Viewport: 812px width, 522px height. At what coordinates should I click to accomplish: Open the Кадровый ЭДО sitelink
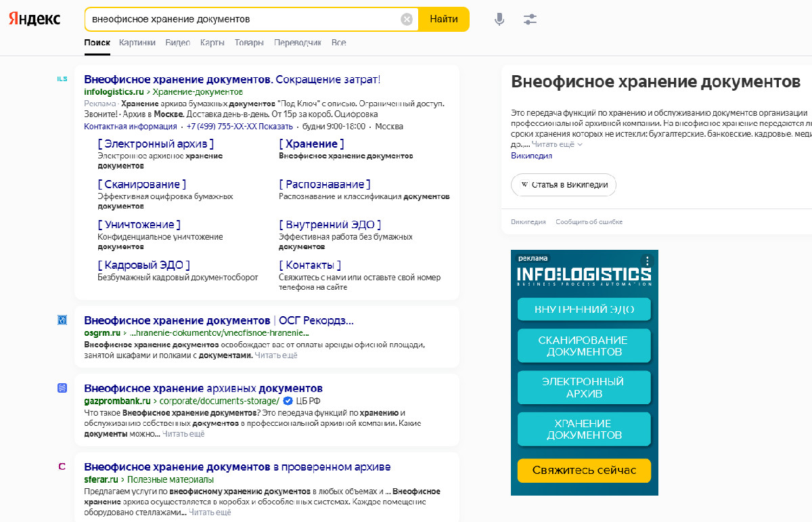pos(143,265)
